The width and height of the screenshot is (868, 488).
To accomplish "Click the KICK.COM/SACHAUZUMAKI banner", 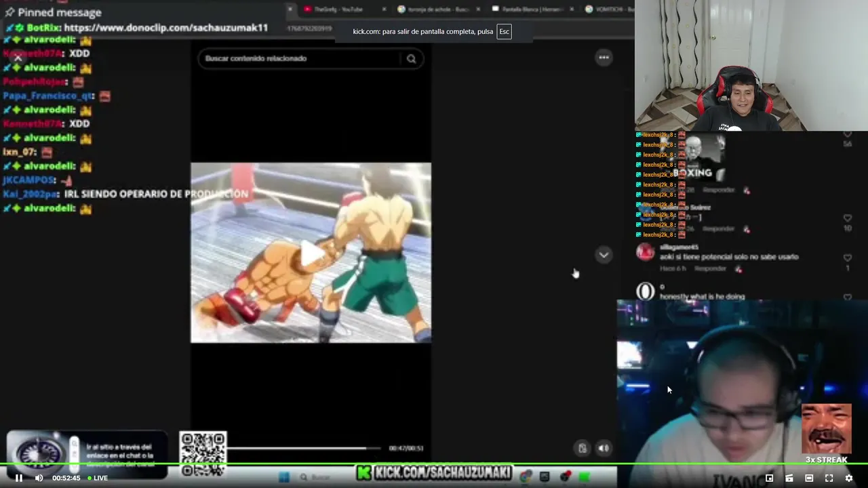I will pos(434,473).
